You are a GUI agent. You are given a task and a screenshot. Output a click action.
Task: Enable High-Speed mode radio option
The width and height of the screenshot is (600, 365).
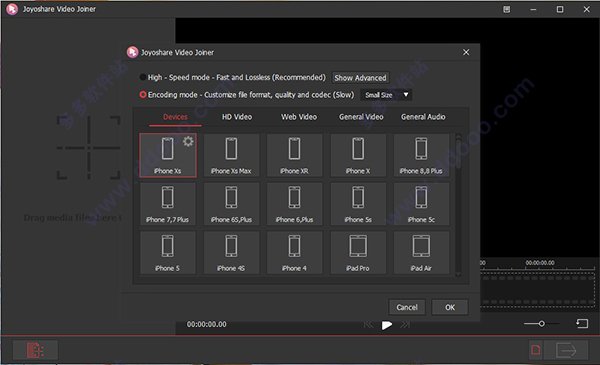coord(143,77)
